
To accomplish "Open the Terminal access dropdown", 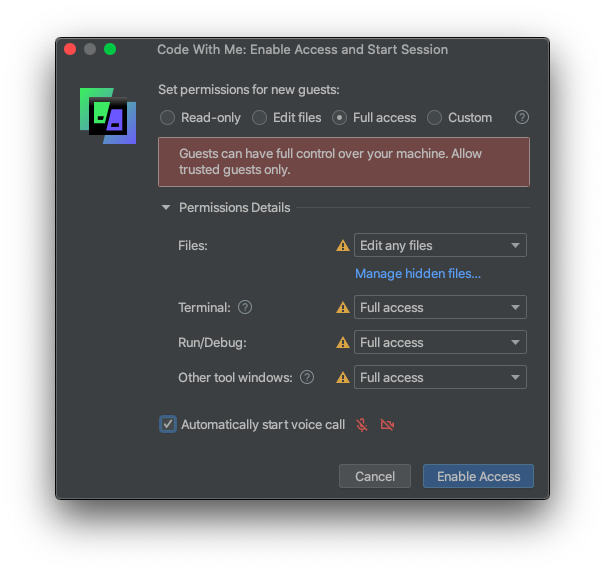I will click(440, 308).
